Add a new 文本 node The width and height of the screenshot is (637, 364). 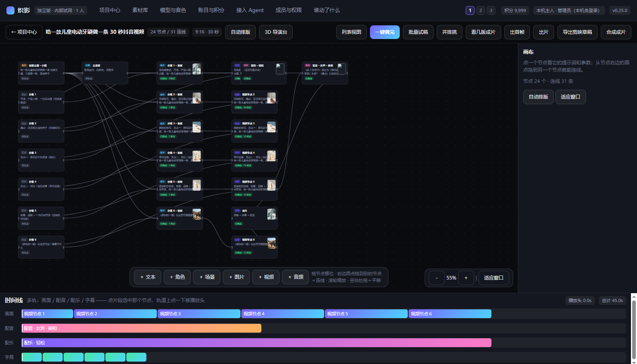(x=148, y=277)
